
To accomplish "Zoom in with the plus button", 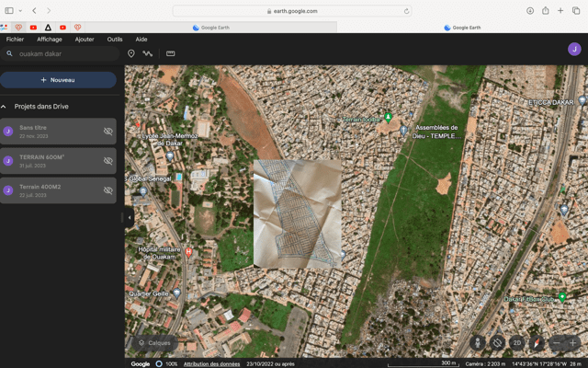I will 573,342.
